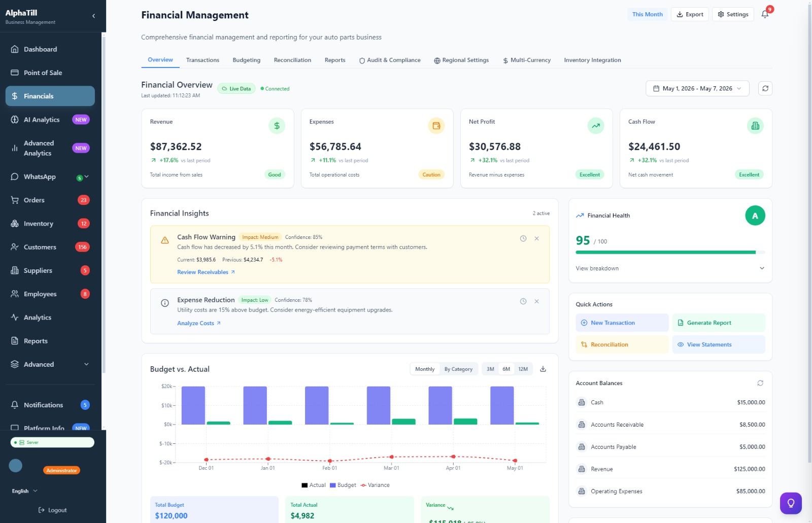Expand the View breakdown section

[670, 268]
